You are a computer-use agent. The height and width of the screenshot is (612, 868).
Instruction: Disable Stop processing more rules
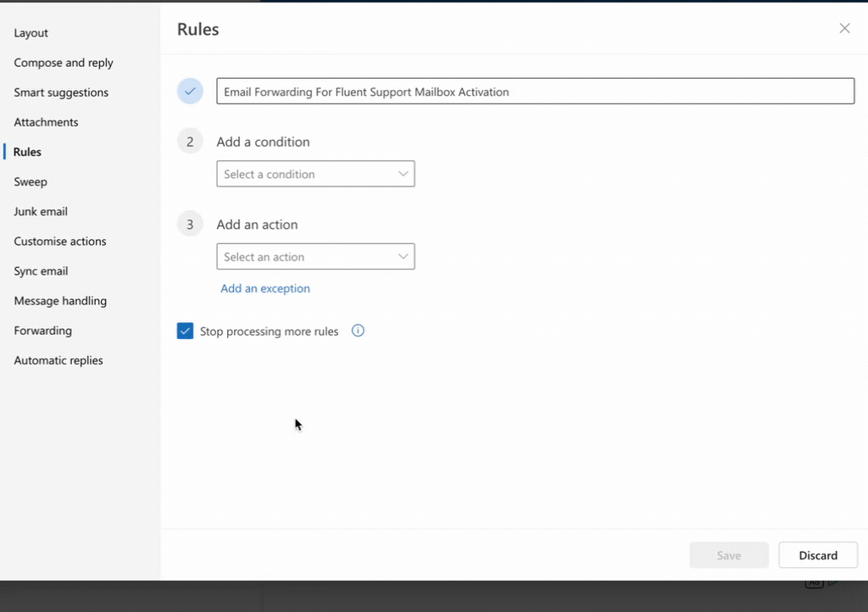point(185,331)
